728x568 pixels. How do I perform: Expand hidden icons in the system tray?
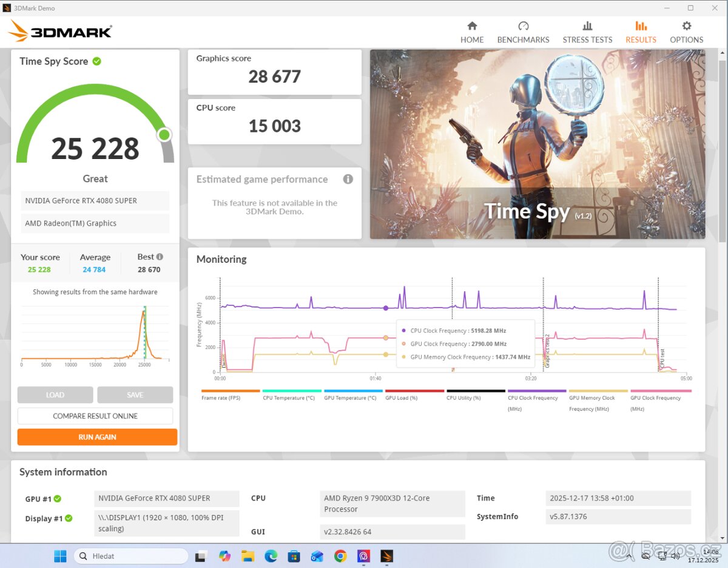coord(629,555)
